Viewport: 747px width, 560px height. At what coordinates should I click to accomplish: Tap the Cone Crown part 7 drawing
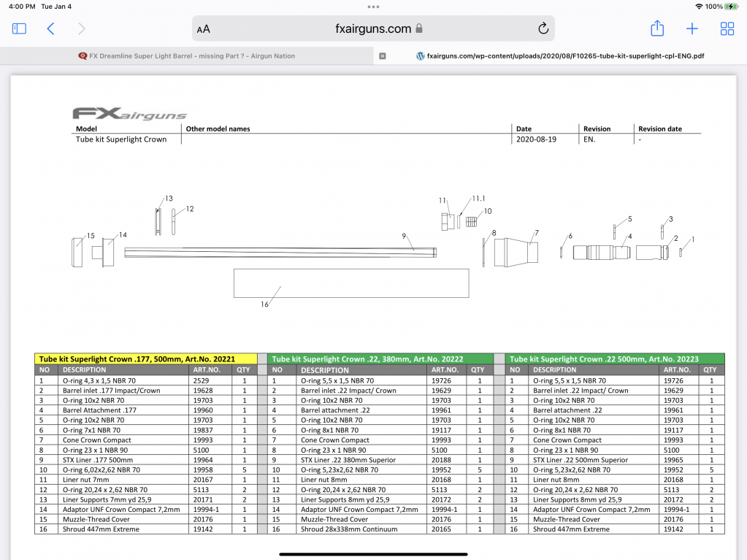click(x=516, y=252)
